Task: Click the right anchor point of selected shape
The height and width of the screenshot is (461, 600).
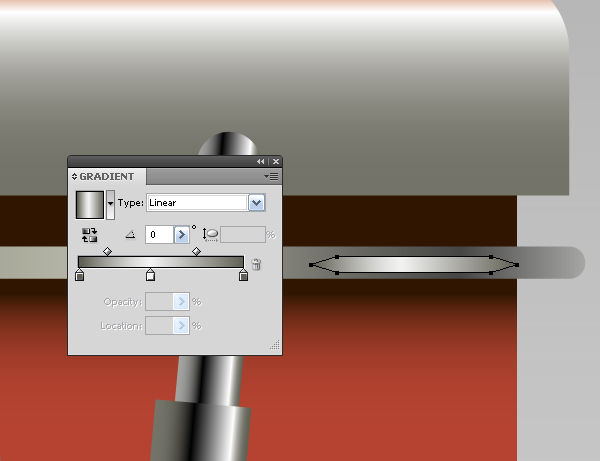Action: [517, 265]
